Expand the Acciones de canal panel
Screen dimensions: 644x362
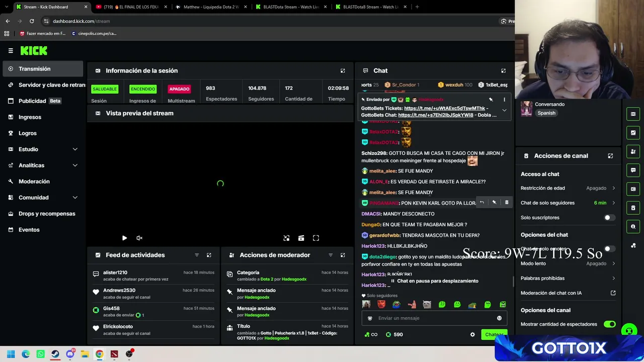pos(610,156)
